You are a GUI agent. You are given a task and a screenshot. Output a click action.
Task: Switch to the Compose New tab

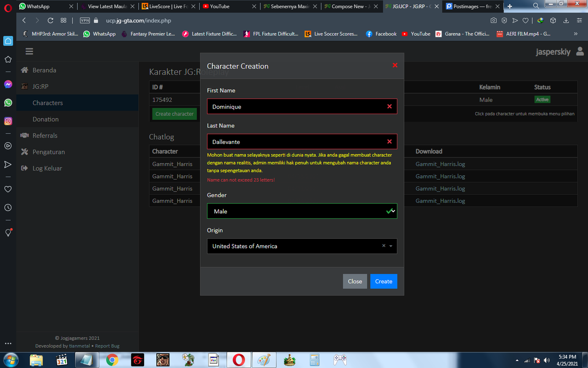tap(351, 6)
